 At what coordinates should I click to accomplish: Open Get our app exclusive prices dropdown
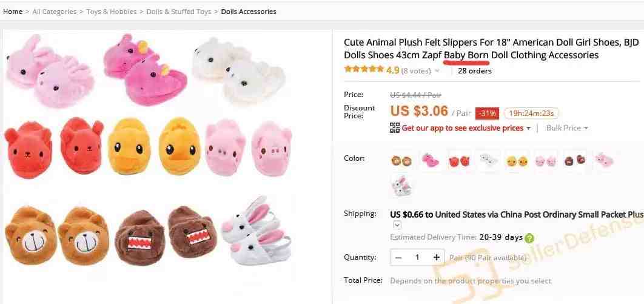pyautogui.click(x=466, y=128)
